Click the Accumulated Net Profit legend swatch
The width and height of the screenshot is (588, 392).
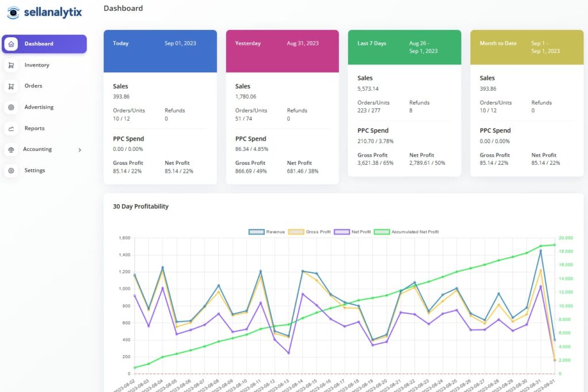coord(382,232)
